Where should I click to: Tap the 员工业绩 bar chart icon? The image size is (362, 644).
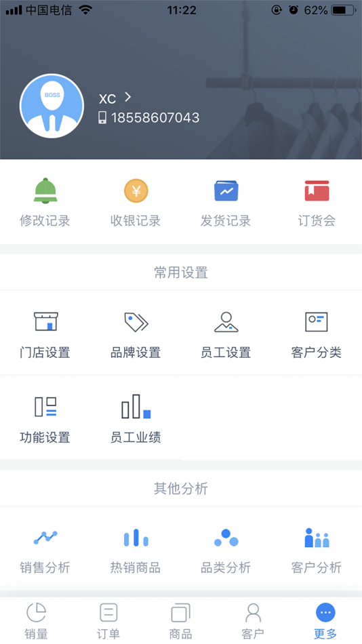pyautogui.click(x=136, y=406)
